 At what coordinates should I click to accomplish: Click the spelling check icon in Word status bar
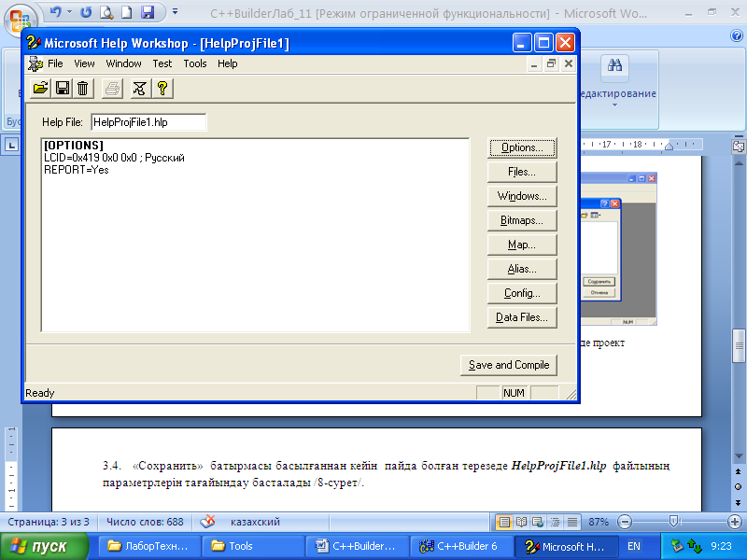[x=207, y=522]
